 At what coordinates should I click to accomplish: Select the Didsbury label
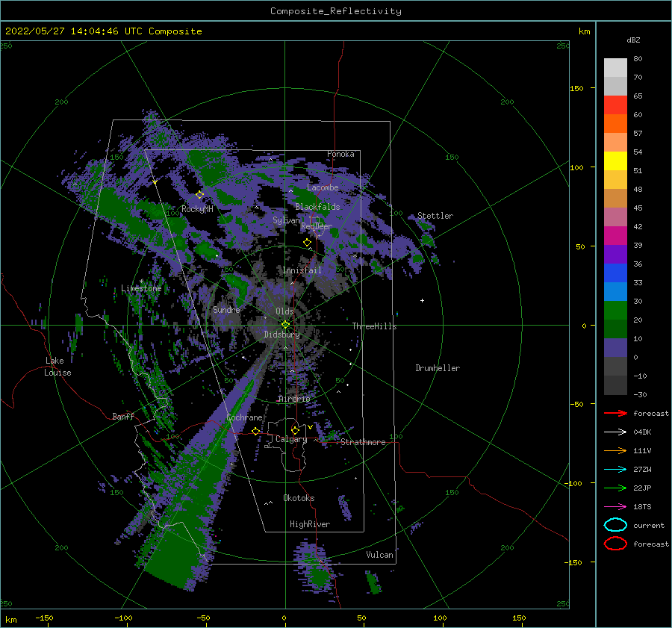281,335
